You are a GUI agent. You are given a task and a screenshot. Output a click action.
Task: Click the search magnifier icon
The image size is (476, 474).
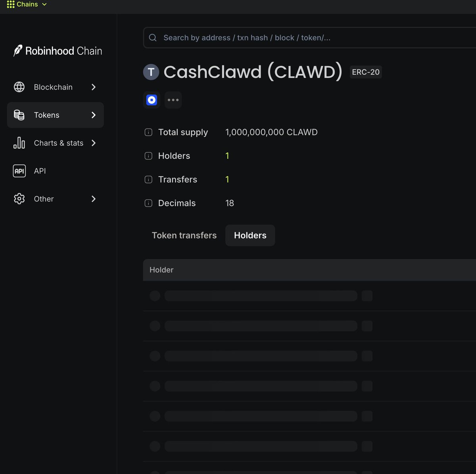(x=153, y=38)
